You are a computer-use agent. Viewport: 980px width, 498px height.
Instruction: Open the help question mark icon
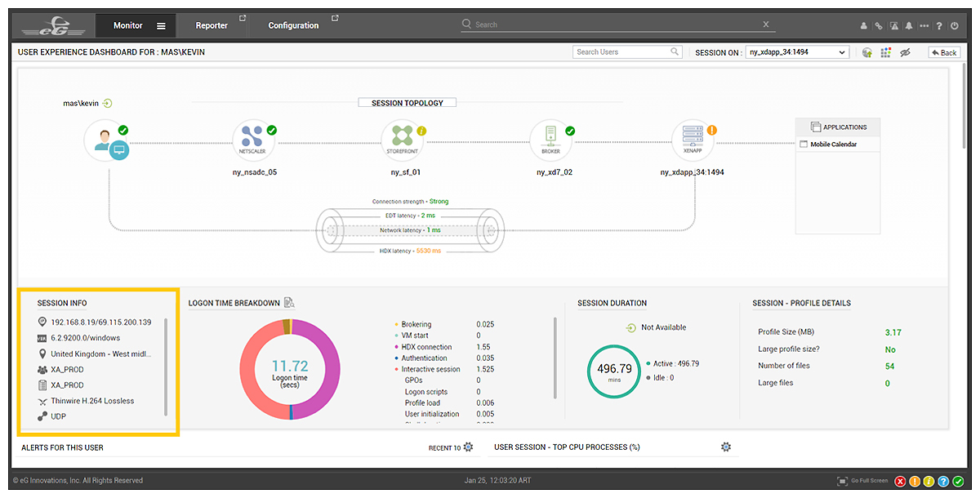939,25
